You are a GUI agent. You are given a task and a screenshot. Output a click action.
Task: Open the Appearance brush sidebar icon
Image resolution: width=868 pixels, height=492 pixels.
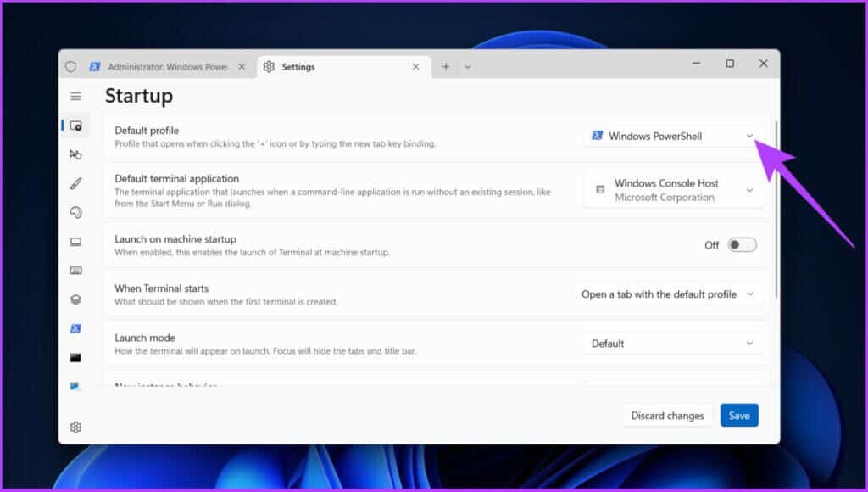click(75, 183)
